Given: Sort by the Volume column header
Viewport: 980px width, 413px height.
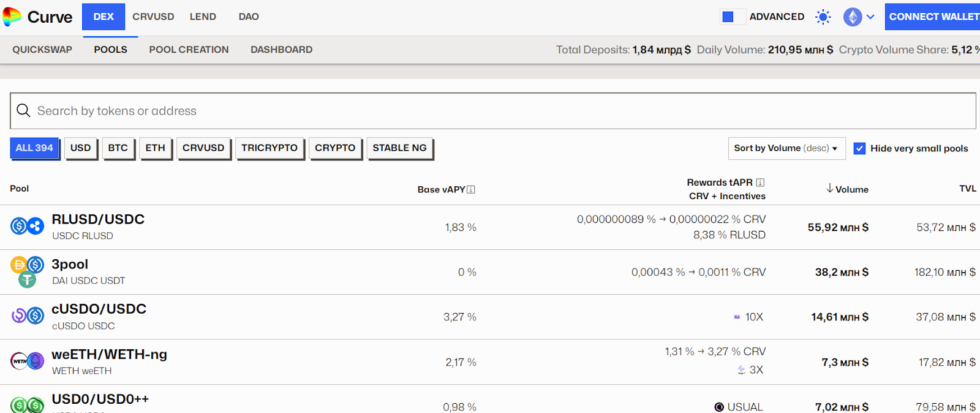Looking at the screenshot, I should coord(847,189).
